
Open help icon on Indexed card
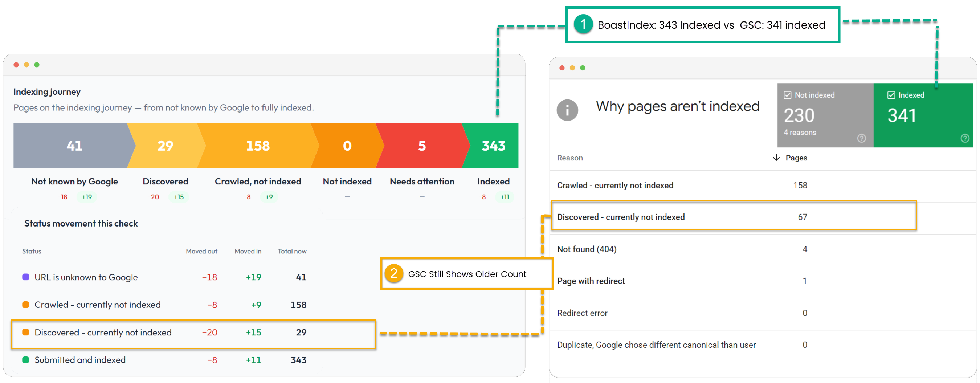click(965, 138)
